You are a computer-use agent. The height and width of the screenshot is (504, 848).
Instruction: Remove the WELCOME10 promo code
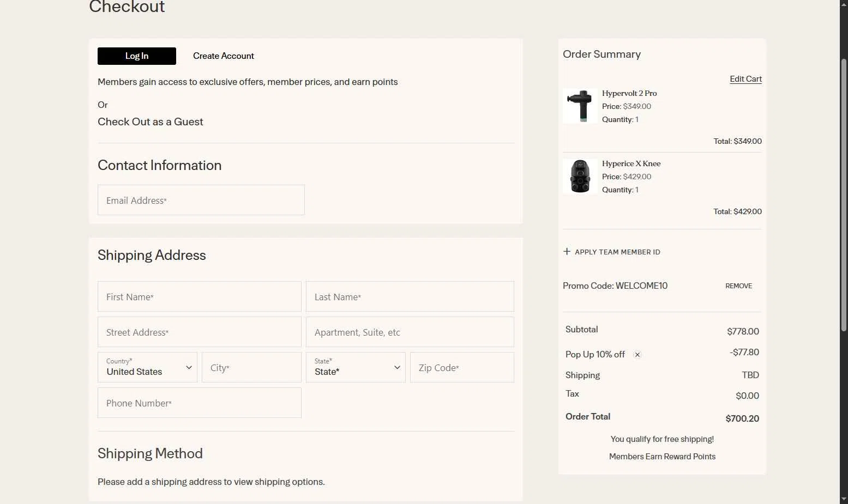(738, 286)
